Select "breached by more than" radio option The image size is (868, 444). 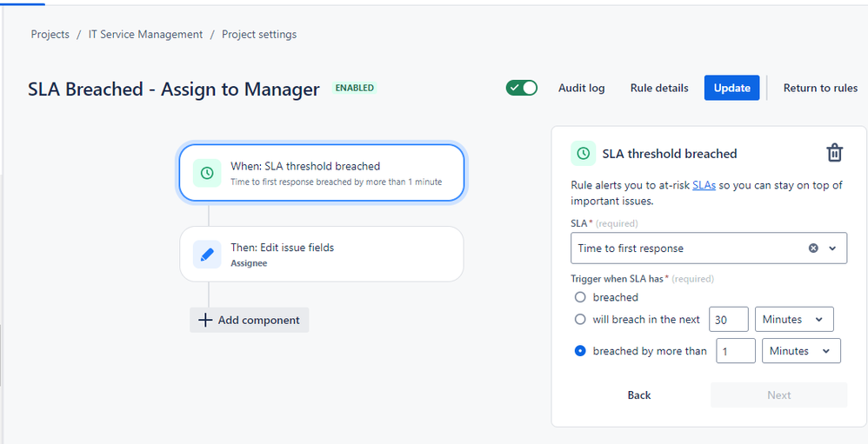(580, 351)
